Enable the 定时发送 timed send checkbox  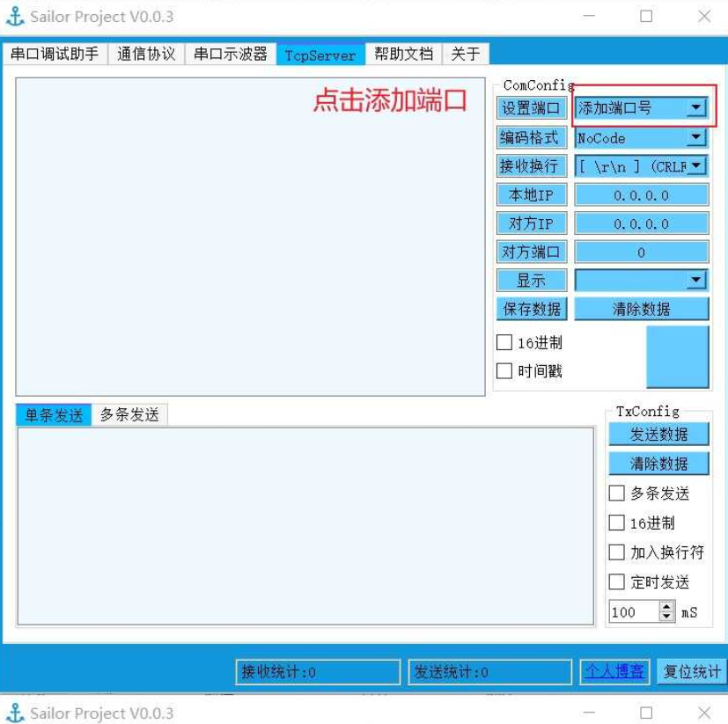616,581
